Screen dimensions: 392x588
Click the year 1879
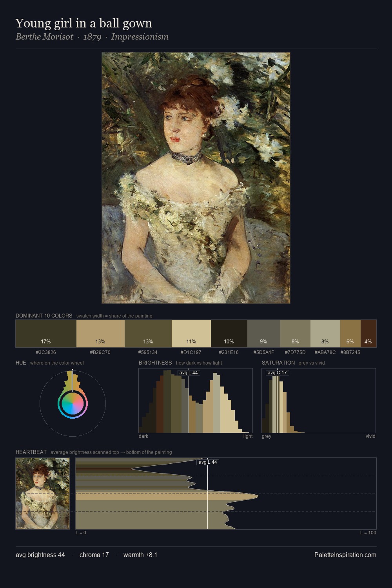coord(93,37)
